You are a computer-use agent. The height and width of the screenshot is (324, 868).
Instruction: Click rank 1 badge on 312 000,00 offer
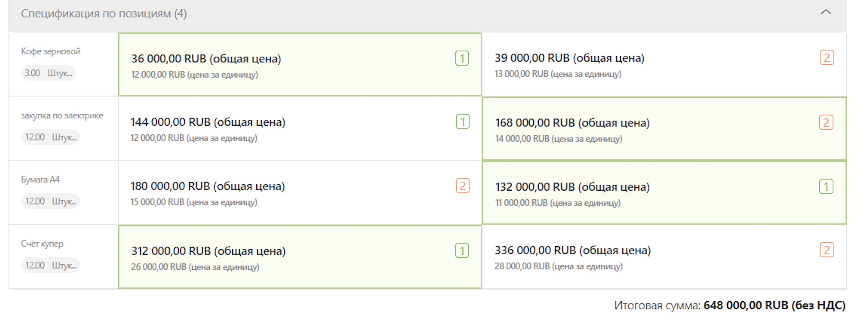pos(462,251)
